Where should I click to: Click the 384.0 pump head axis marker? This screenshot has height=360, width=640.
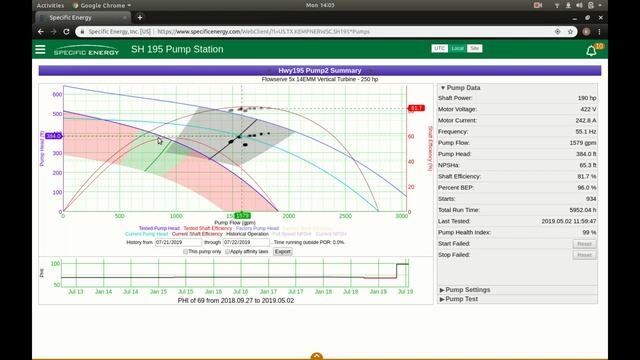[53, 136]
